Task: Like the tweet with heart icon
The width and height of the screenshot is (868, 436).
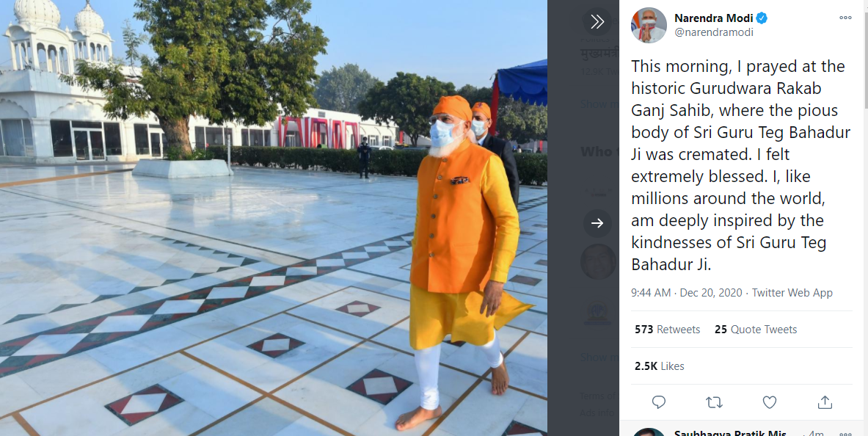Action: pyautogui.click(x=770, y=402)
